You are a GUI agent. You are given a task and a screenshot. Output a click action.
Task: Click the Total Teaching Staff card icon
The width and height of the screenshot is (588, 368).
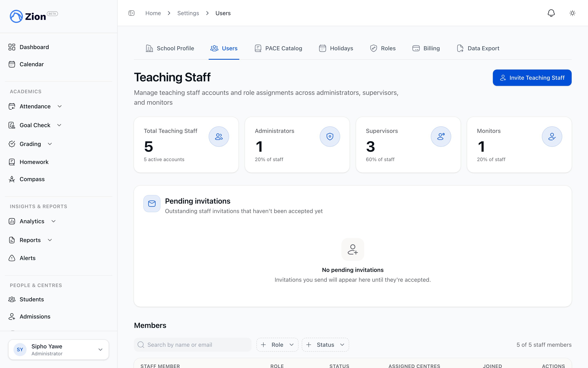[219, 137]
